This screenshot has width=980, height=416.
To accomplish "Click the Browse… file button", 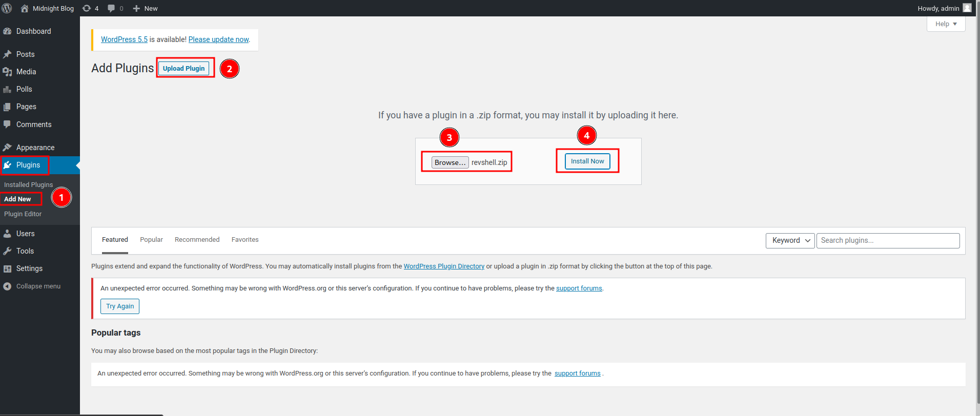I will pos(450,162).
